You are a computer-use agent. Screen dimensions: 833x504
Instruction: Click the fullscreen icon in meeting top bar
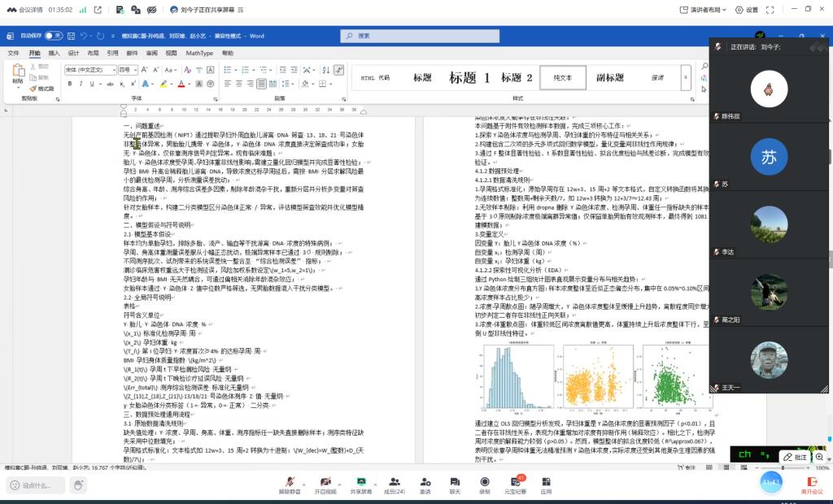pyautogui.click(x=770, y=10)
